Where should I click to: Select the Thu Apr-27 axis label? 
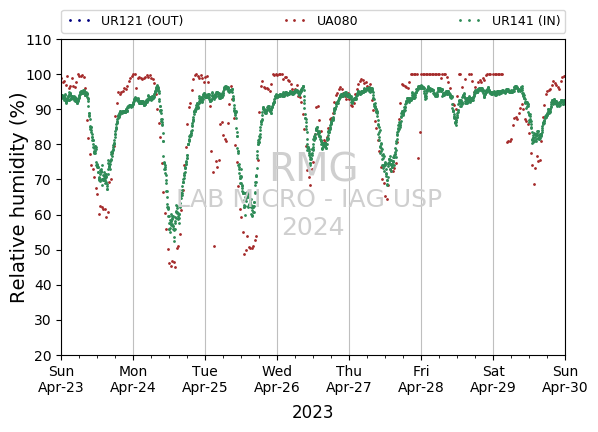coord(349,379)
